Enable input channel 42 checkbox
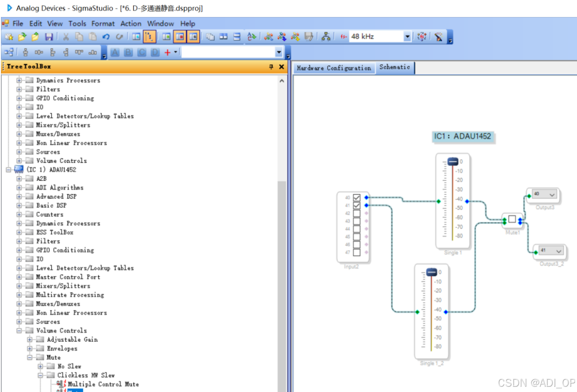 point(357,213)
